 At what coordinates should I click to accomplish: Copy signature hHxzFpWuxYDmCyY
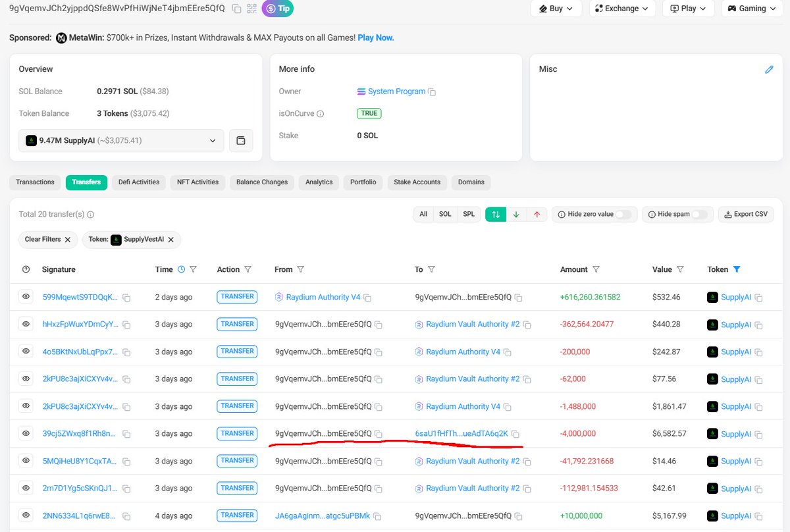point(126,325)
